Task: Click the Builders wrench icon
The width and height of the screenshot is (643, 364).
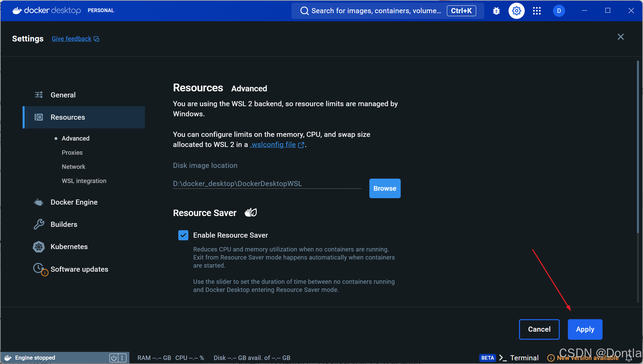Action: point(39,224)
